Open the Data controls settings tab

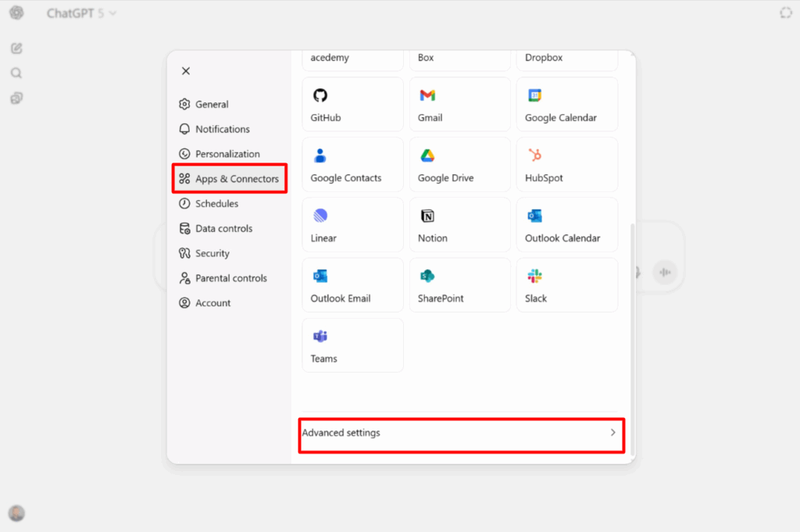coord(223,229)
